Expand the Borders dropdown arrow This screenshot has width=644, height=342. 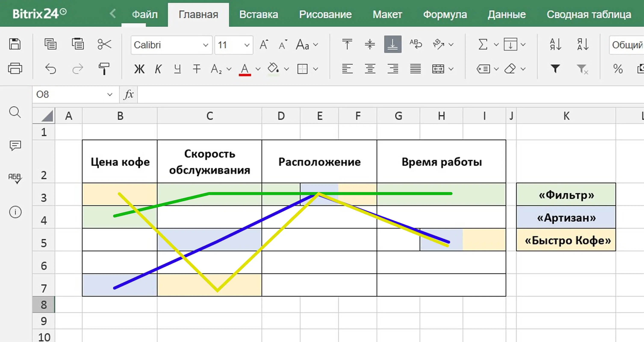(316, 69)
